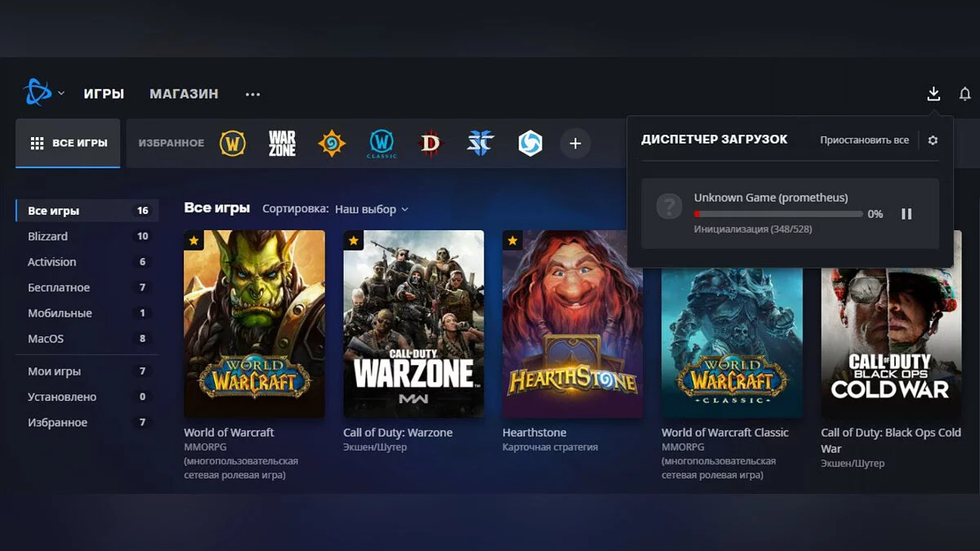Filter by Blizzard in the sidebar
980x551 pixels.
[x=87, y=236]
